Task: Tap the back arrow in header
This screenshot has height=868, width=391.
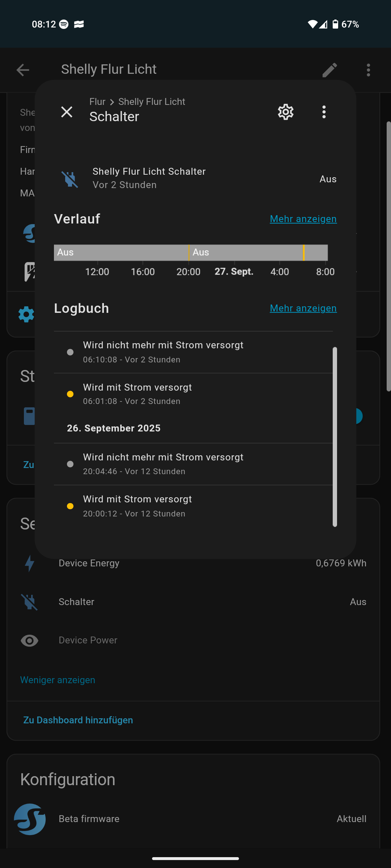Action: pyautogui.click(x=23, y=70)
